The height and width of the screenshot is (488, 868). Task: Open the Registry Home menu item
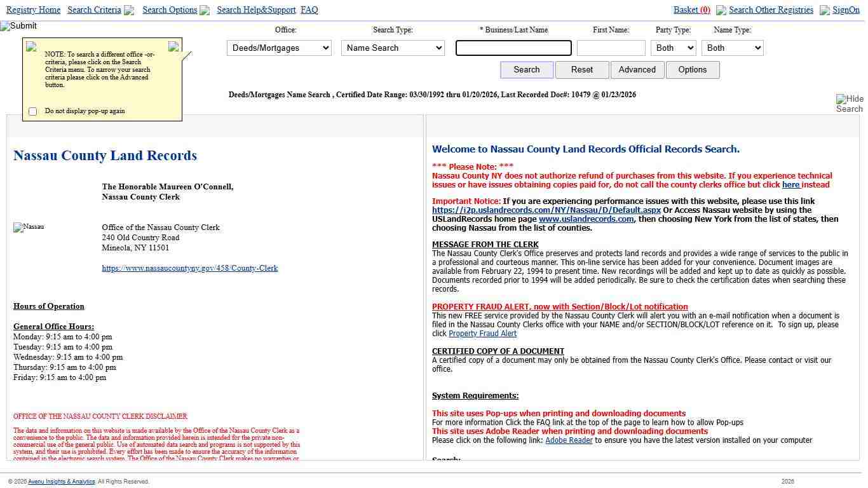coord(33,10)
